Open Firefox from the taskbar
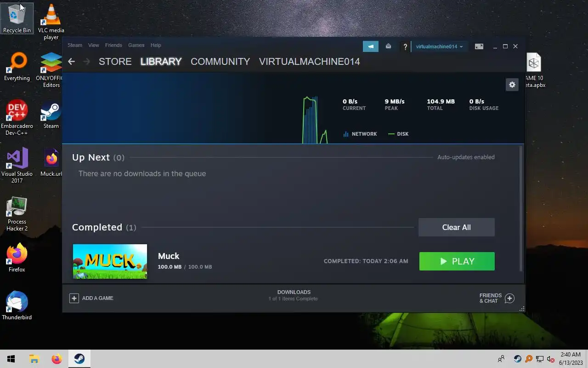The height and width of the screenshot is (368, 588). tap(57, 359)
